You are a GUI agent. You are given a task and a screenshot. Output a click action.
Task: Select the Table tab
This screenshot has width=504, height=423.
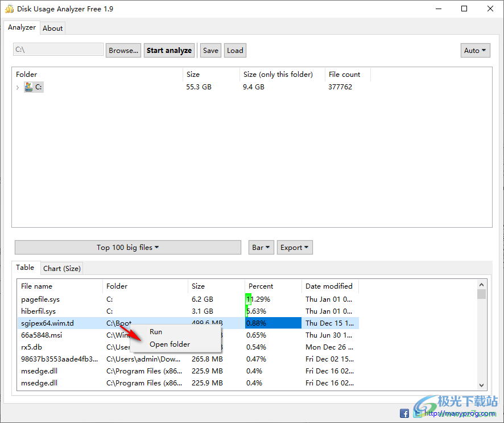tap(25, 268)
